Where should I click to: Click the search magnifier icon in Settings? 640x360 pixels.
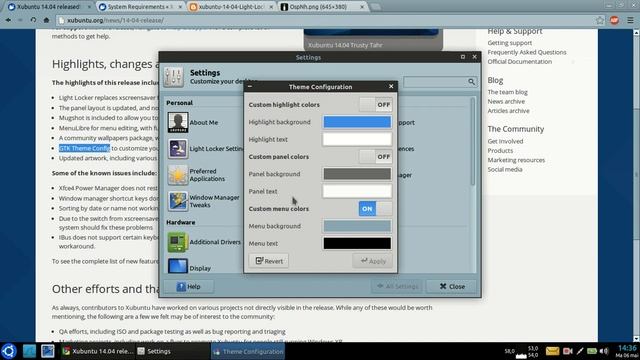pos(471,82)
